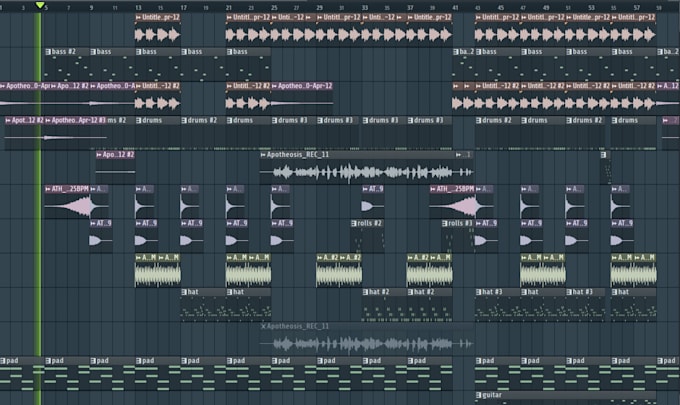The height and width of the screenshot is (405, 680).
Task: Open the bass #2 clip's pattern icon
Action: 48,52
